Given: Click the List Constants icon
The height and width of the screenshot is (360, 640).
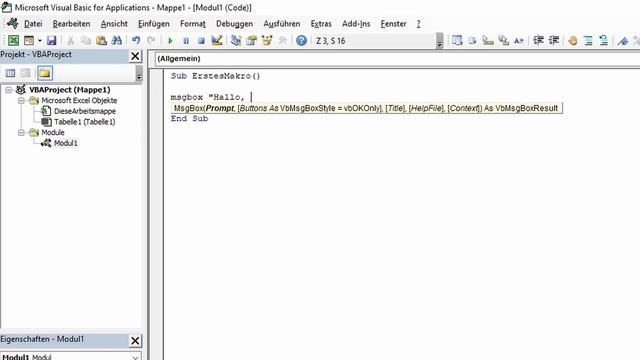Looking at the screenshot, I should (x=473, y=40).
